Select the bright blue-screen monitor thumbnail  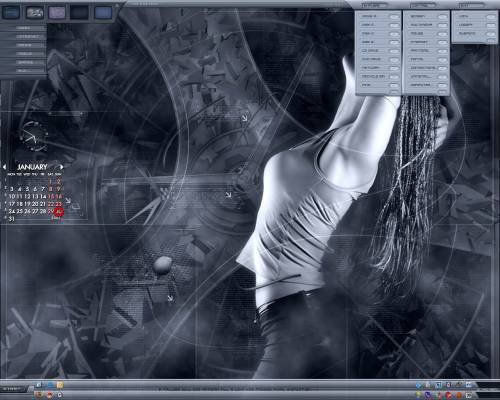(x=103, y=13)
